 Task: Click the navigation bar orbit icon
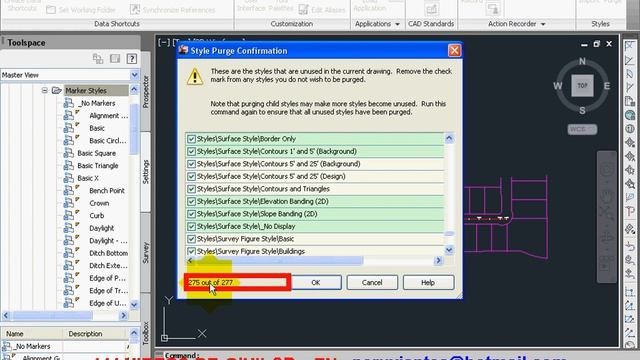(x=607, y=238)
